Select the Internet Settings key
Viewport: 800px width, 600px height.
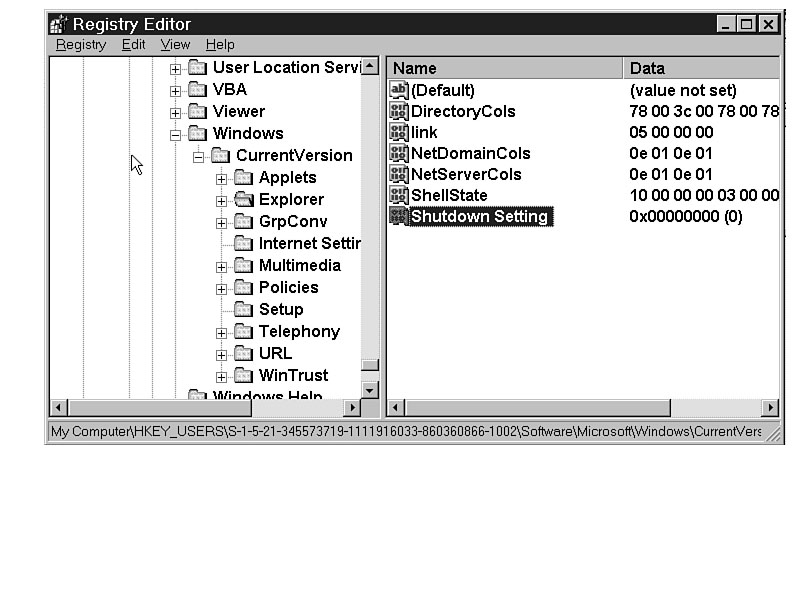coord(308,244)
